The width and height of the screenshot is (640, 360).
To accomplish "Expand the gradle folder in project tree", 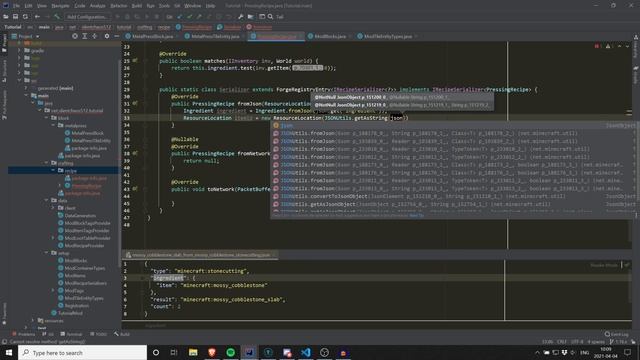I will 19,51.
